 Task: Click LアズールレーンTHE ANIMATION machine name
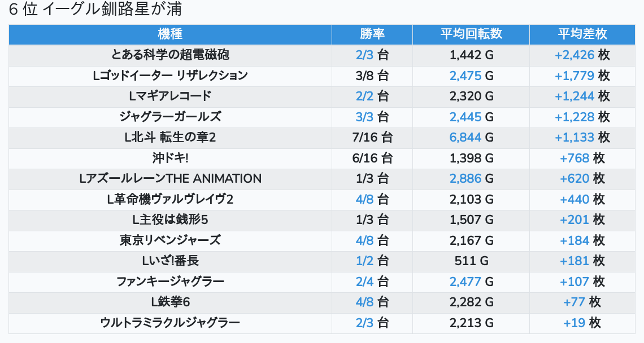coord(170,179)
